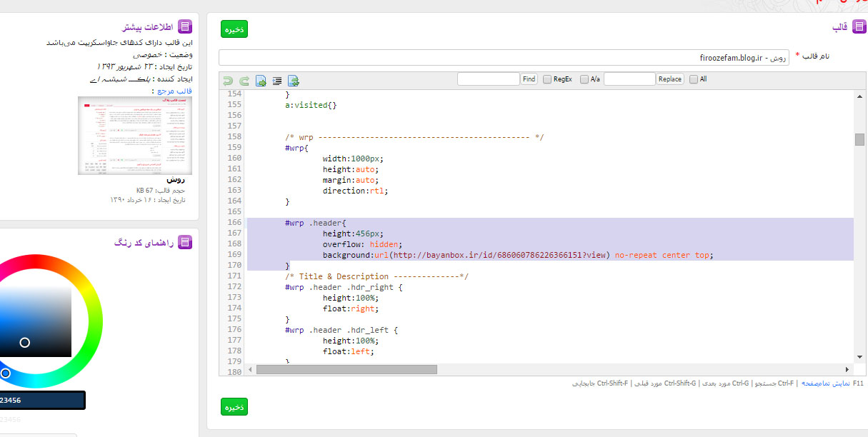Image resolution: width=868 pixels, height=437 pixels.
Task: Check the All replace checkbox
Action: (x=694, y=79)
